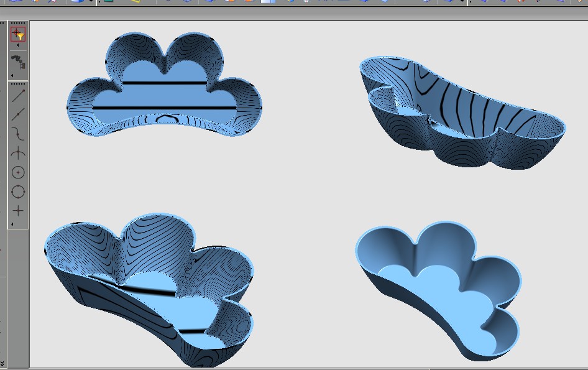Viewport: 588px width, 370px height.
Task: Select the side-view contoured model with thick stripes
Action: (462, 113)
